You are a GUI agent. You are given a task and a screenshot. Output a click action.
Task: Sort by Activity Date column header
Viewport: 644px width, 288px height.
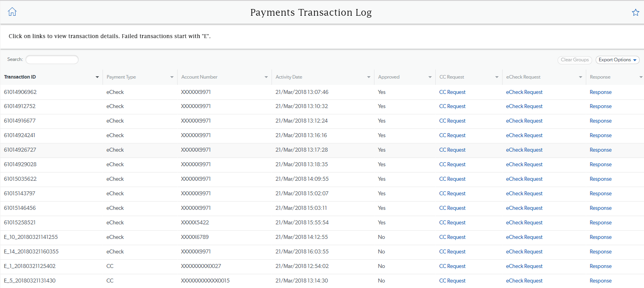(x=289, y=77)
